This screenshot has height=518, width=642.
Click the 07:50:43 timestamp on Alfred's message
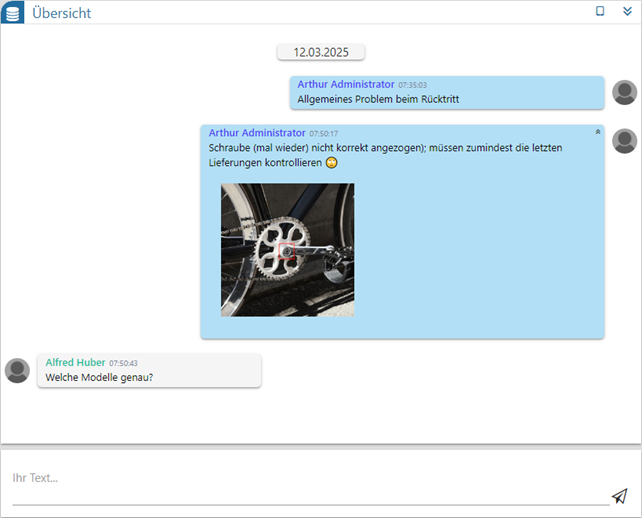[x=123, y=363]
